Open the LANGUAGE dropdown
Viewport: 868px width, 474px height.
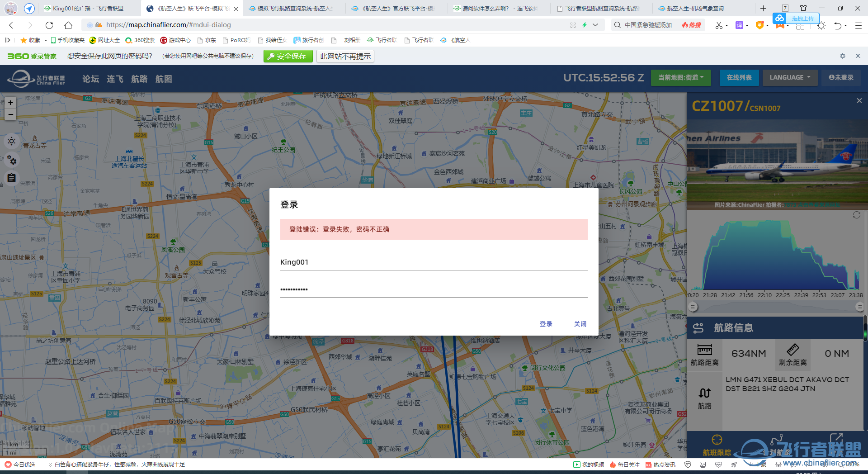click(x=790, y=78)
